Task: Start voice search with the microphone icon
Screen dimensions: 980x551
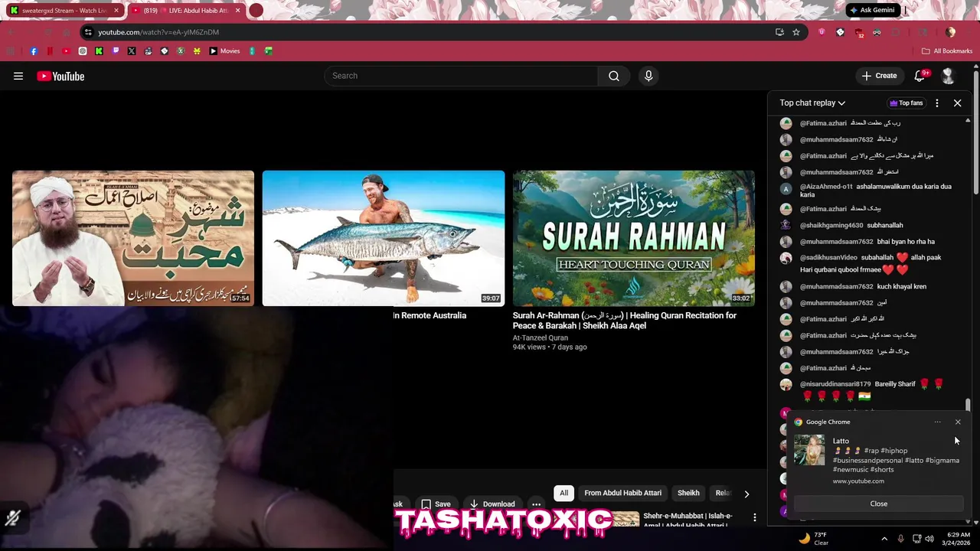Action: click(x=648, y=76)
